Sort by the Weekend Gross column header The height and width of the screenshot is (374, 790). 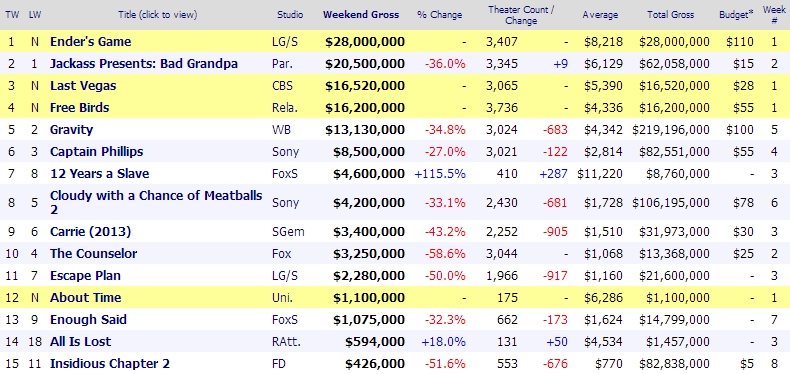tap(361, 15)
